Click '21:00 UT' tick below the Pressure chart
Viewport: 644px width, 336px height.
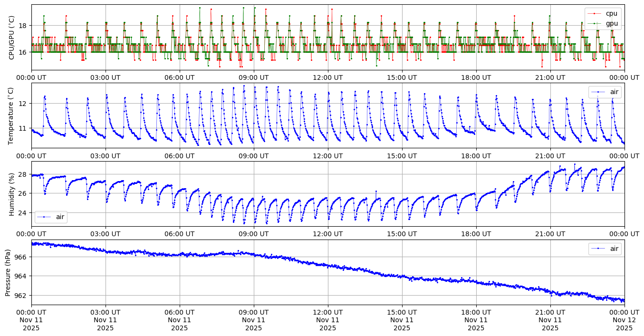[x=550, y=312]
